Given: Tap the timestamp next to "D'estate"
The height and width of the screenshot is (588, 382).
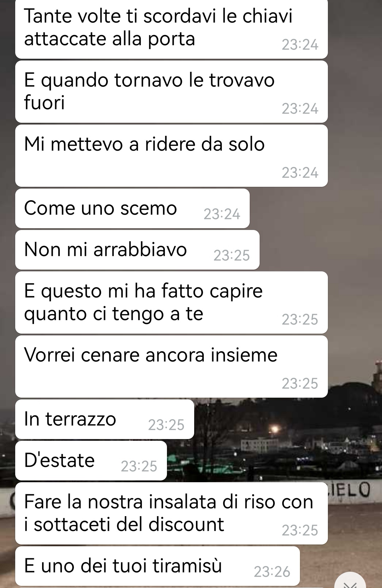Looking at the screenshot, I should (x=139, y=466).
